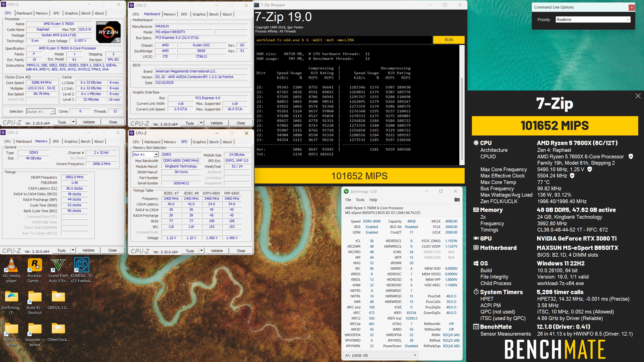Click Close button in Mainboard CPU-Z window
Viewport: 644px width, 362px height.
pyautogui.click(x=241, y=123)
